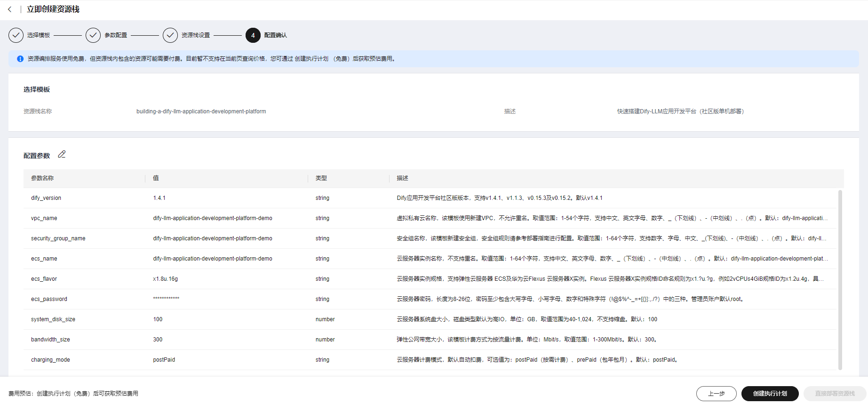
Task: Click the 类型 column header
Action: coord(321,178)
